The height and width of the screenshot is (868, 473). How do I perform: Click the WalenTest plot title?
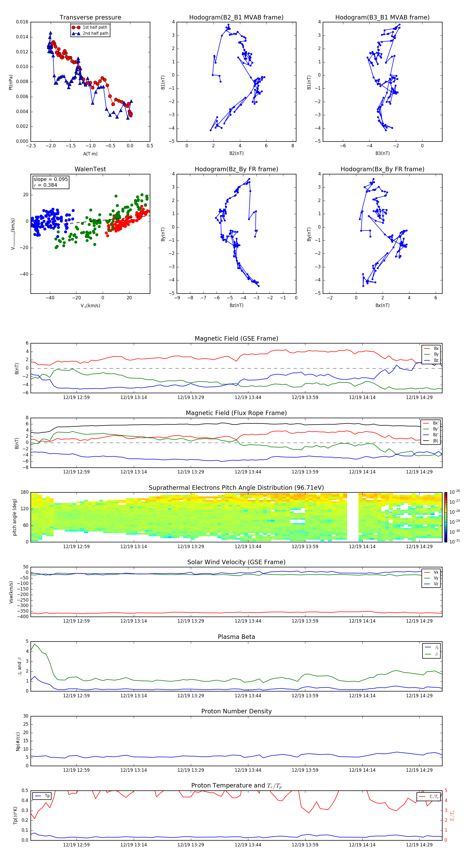pos(90,169)
